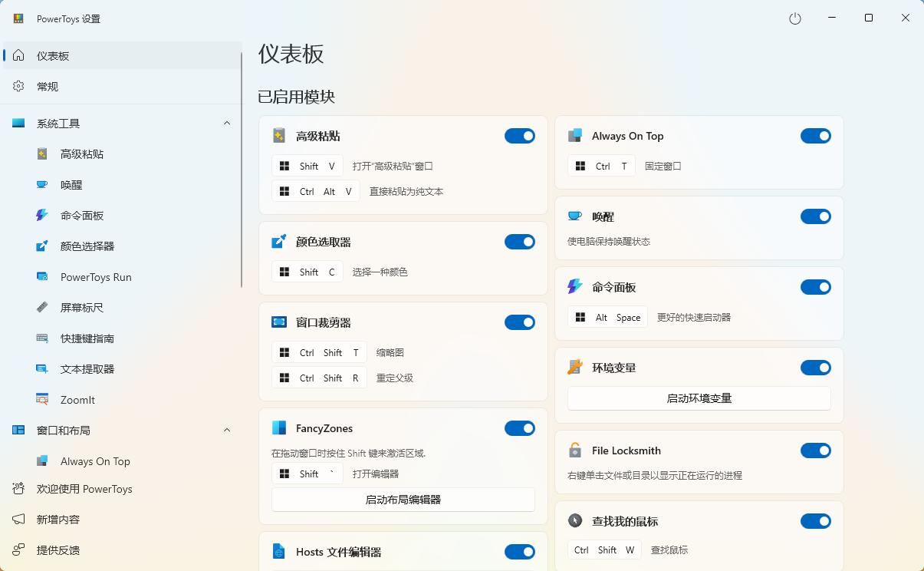Click the Win Shift ` 打开编辑器 shortcut

(307, 474)
